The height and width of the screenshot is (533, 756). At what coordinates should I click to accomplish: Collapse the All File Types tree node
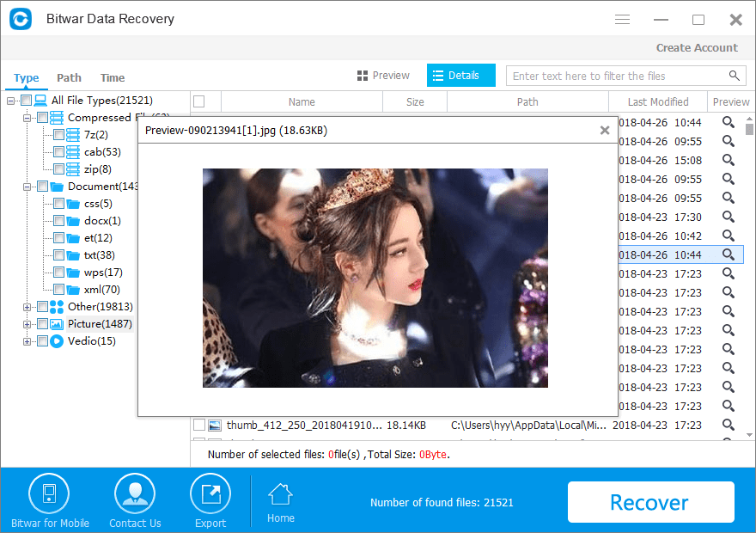[10, 101]
